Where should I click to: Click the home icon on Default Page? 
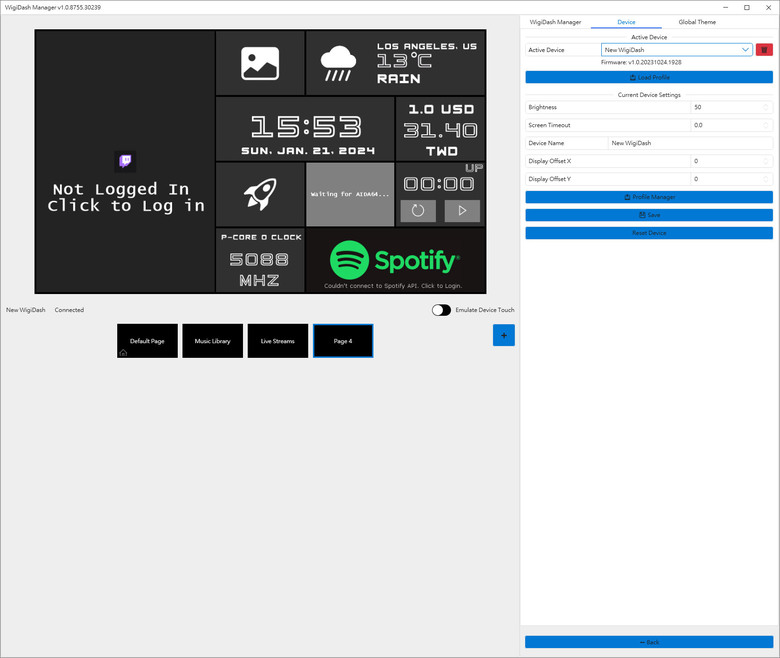click(x=123, y=353)
